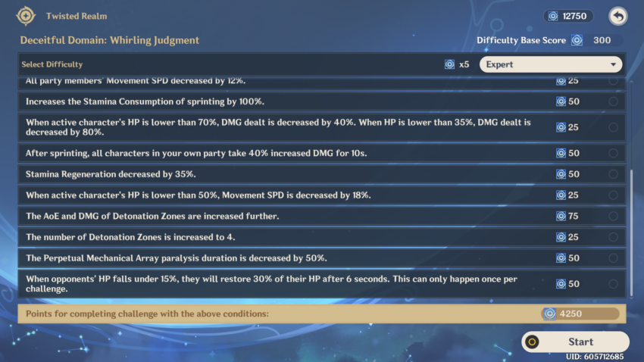The width and height of the screenshot is (644, 362).
Task: Select the after sprinting 40% increased DMG row
Action: pyautogui.click(x=288, y=153)
